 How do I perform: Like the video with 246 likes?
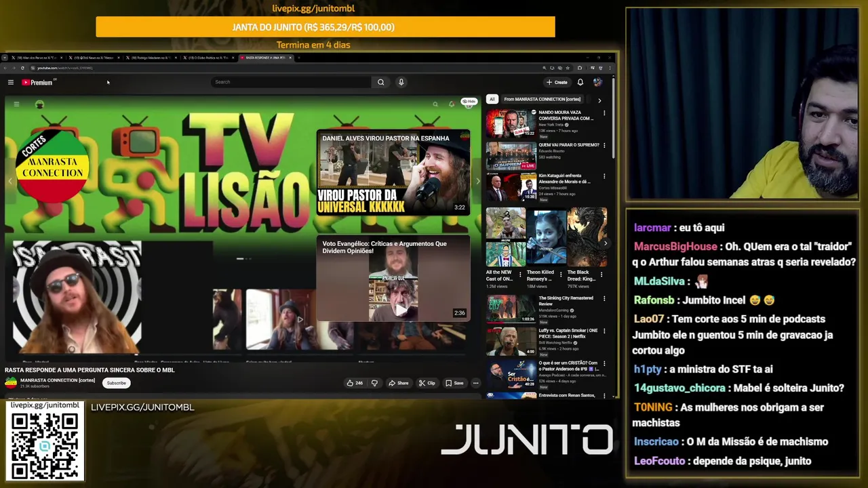point(355,383)
